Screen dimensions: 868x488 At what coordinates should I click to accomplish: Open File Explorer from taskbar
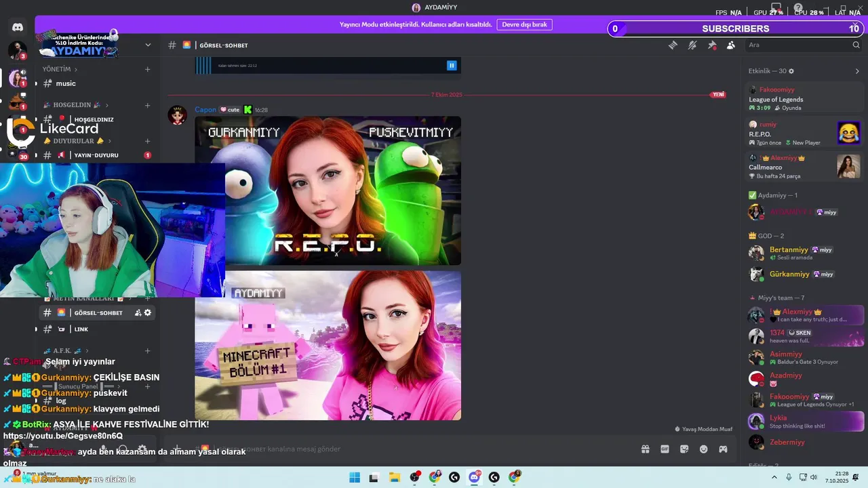394,477
